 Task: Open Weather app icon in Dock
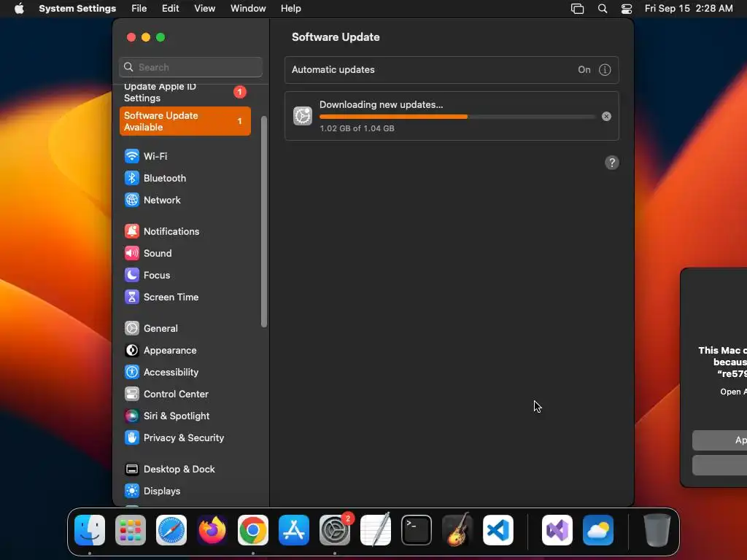click(x=598, y=530)
